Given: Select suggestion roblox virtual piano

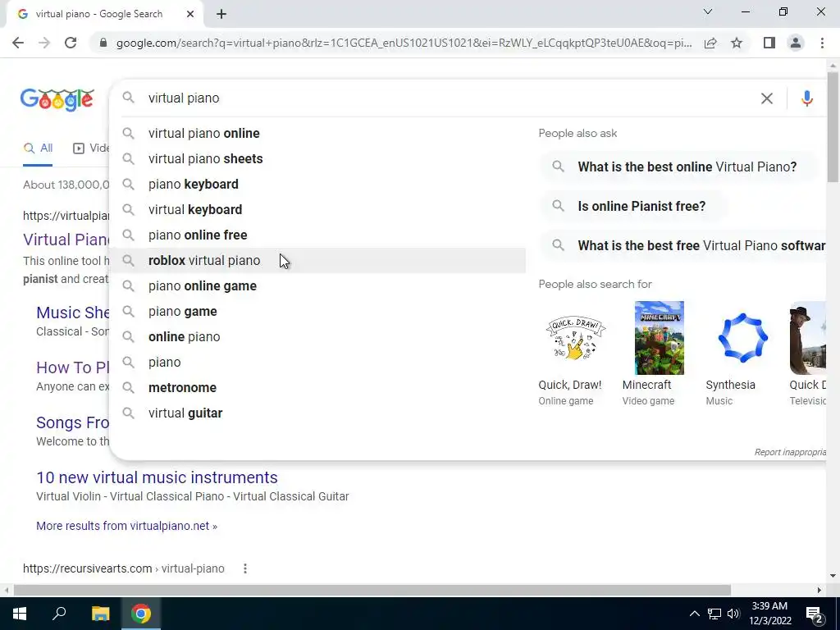Looking at the screenshot, I should [x=317, y=260].
